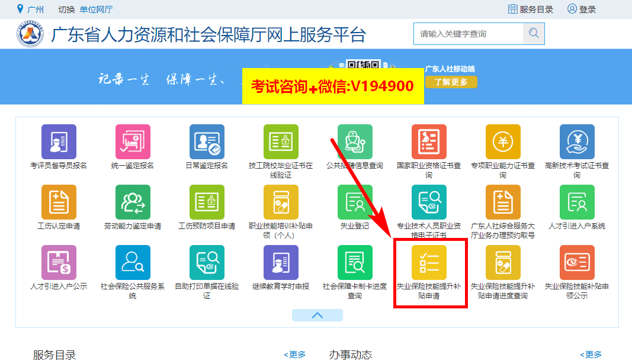The image size is (632, 364).
Task: Click the 登录 link
Action: 583,9
